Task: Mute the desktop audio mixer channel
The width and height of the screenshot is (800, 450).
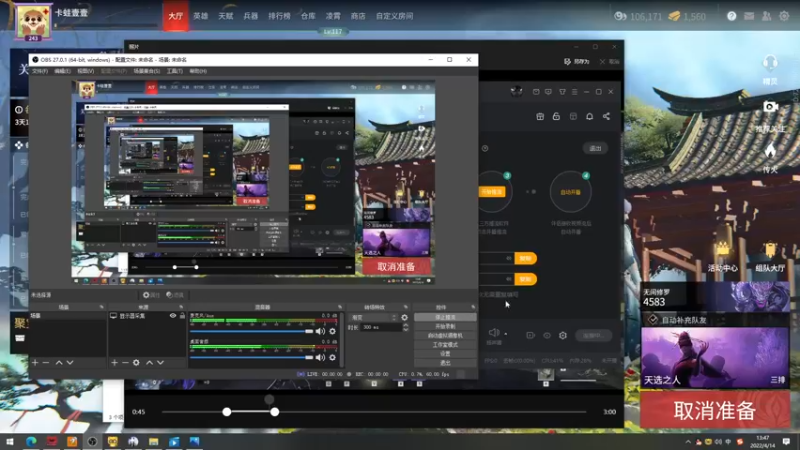Action: pos(320,358)
